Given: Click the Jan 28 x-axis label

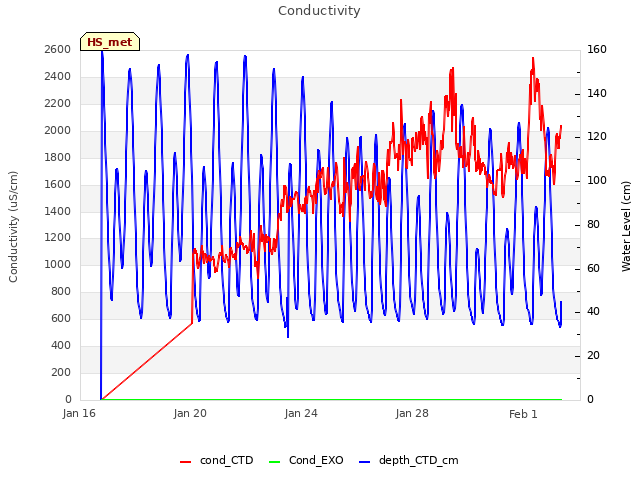Looking at the screenshot, I should click(x=412, y=413).
